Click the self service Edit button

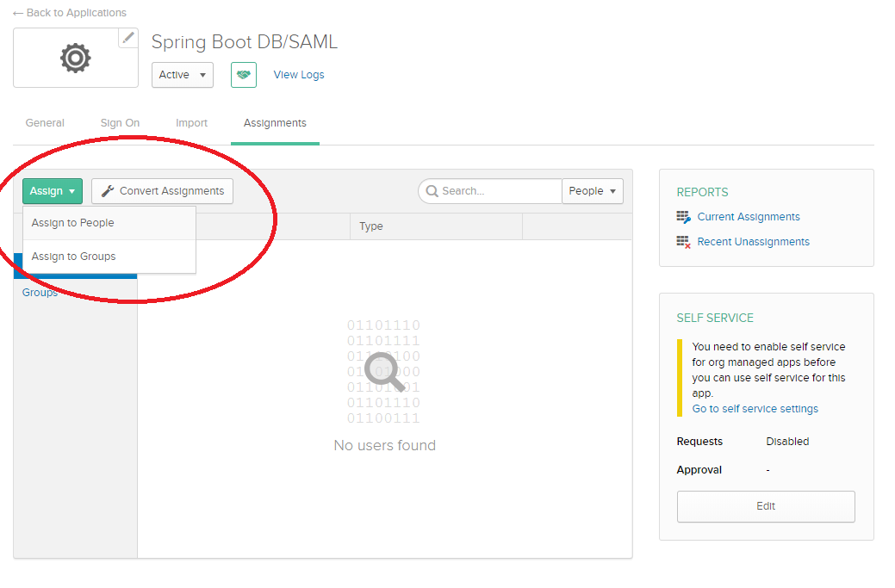click(766, 506)
